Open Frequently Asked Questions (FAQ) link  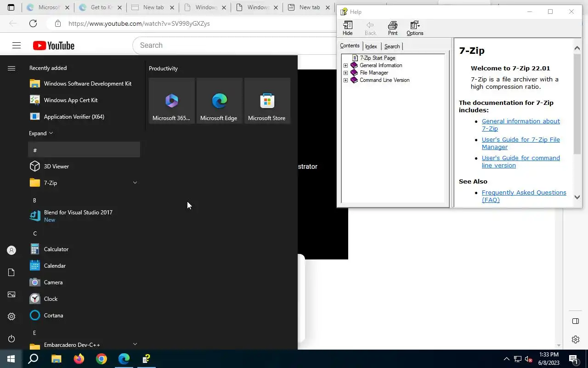(524, 196)
